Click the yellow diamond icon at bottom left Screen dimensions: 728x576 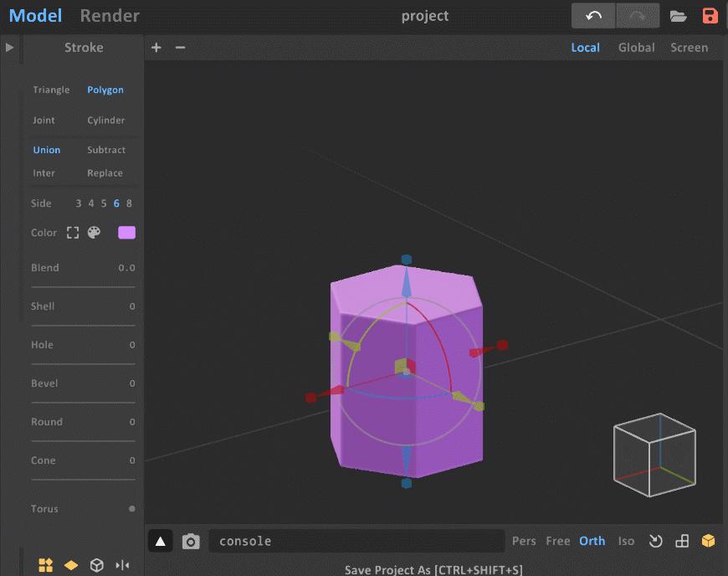71,565
